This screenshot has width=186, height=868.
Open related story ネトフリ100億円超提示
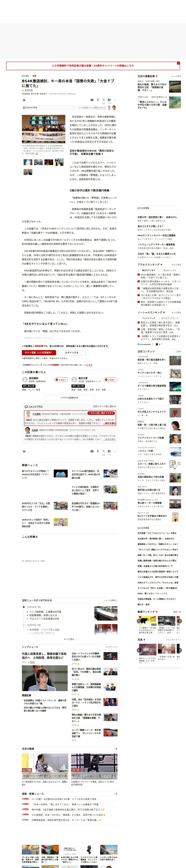[x=86, y=475]
